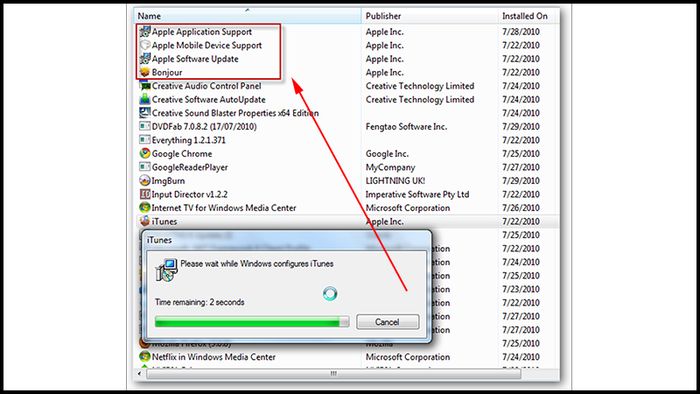
Task: Click Fengtao Software Inc. publisher cell
Action: tap(406, 126)
